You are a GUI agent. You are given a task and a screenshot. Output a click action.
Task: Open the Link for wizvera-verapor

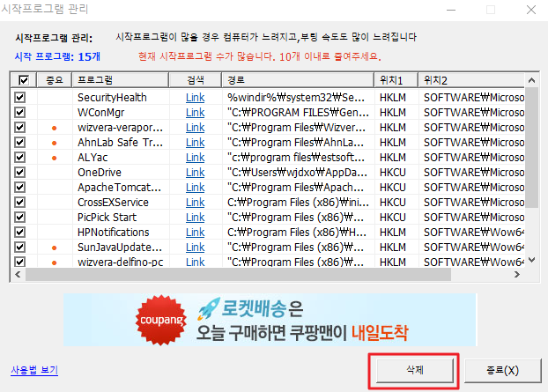pos(195,128)
